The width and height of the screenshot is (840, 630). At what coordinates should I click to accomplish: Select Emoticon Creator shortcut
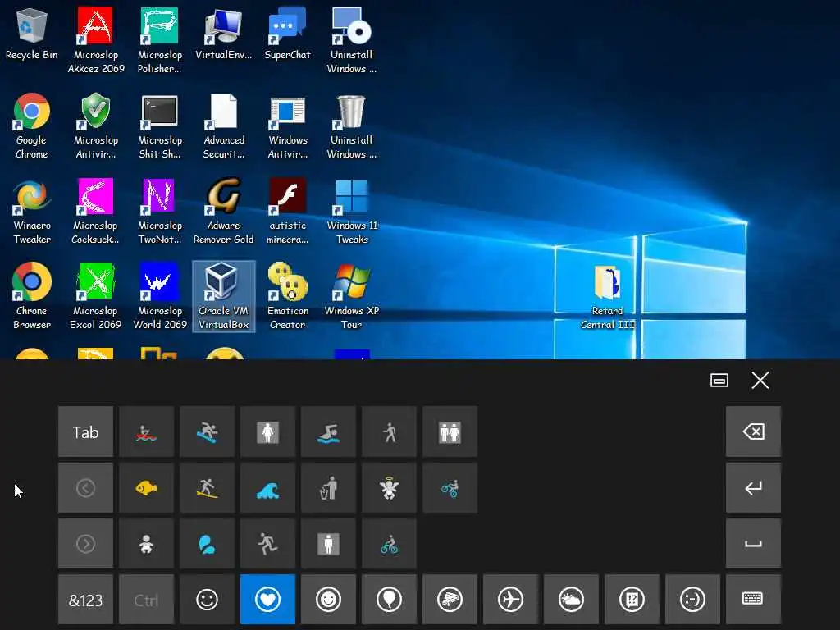[288, 296]
